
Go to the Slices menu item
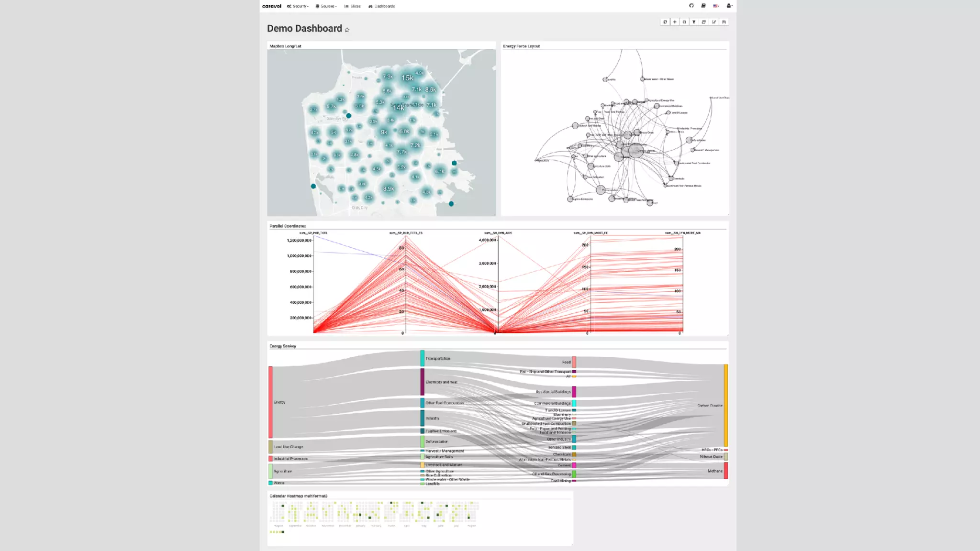(353, 6)
